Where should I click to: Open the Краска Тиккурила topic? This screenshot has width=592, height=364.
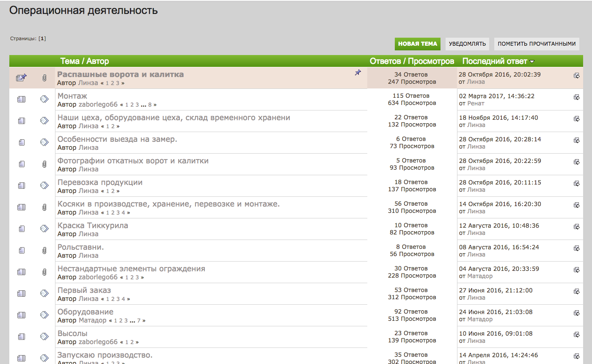click(x=93, y=226)
